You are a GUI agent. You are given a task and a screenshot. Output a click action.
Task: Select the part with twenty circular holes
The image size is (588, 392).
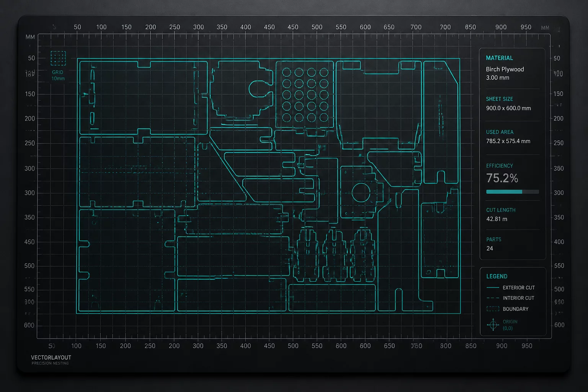pos(305,94)
